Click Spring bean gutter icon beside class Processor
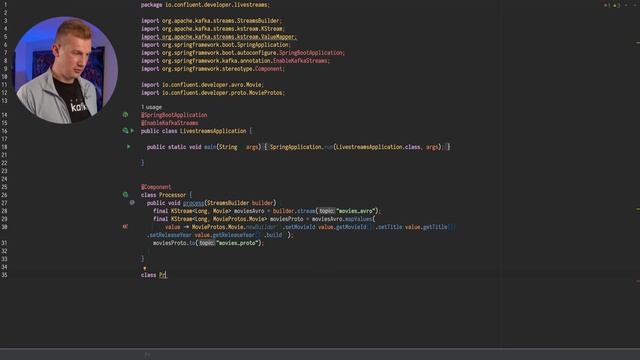Image resolution: width=640 pixels, height=360 pixels. (x=125, y=195)
